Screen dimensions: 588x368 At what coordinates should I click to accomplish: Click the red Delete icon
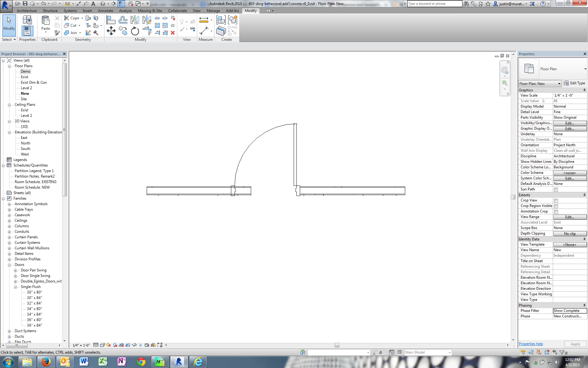coord(173,33)
